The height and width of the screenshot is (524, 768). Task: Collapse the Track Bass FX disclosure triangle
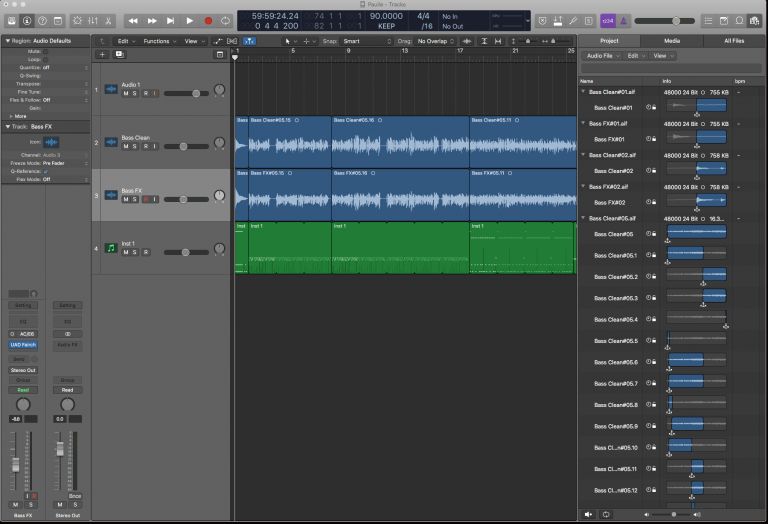[x=7, y=126]
